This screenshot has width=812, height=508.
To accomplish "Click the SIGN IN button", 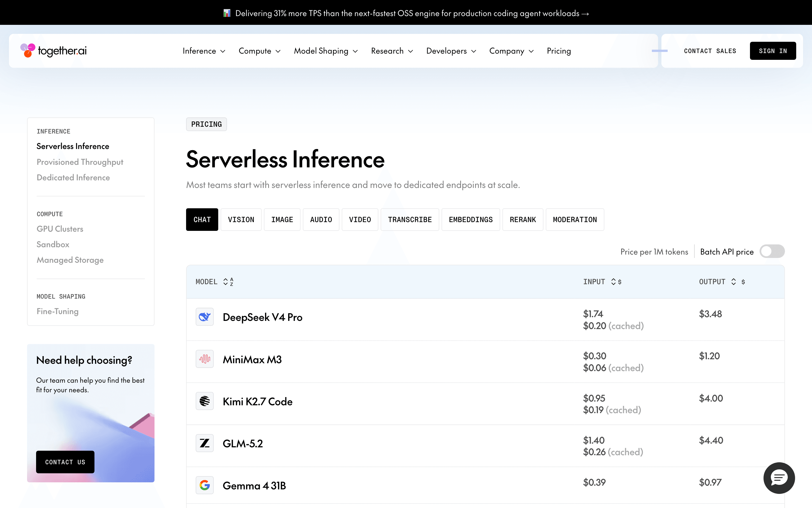I will point(773,51).
